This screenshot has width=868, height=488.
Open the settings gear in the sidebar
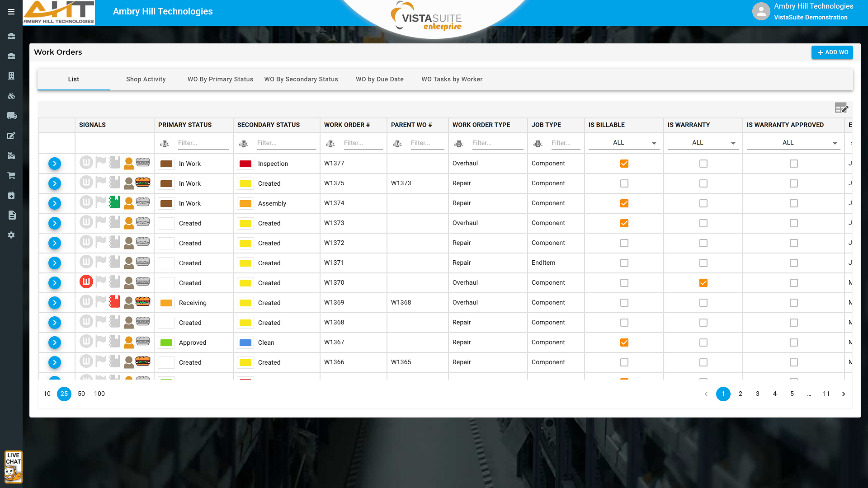(x=12, y=235)
